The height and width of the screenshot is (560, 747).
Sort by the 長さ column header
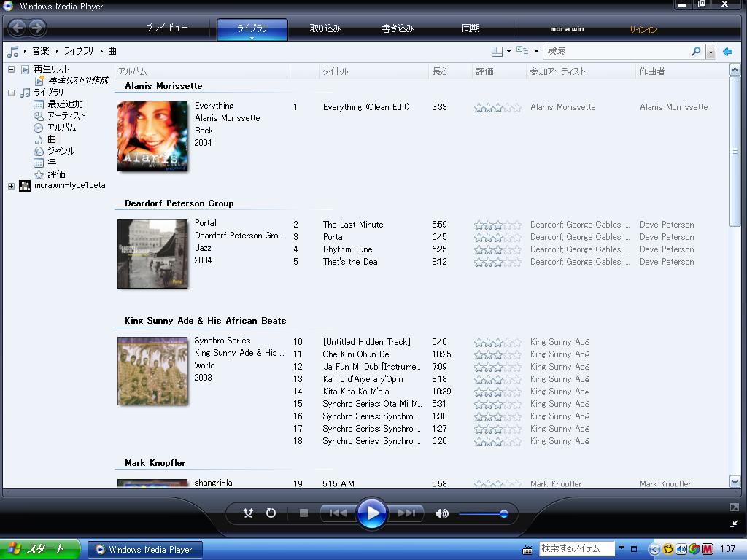(x=449, y=71)
